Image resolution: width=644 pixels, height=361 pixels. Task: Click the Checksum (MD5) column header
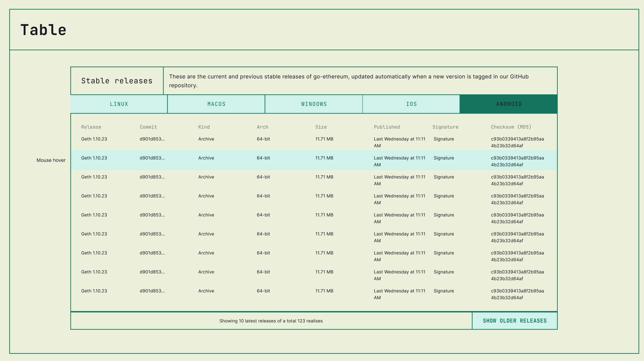(x=511, y=127)
